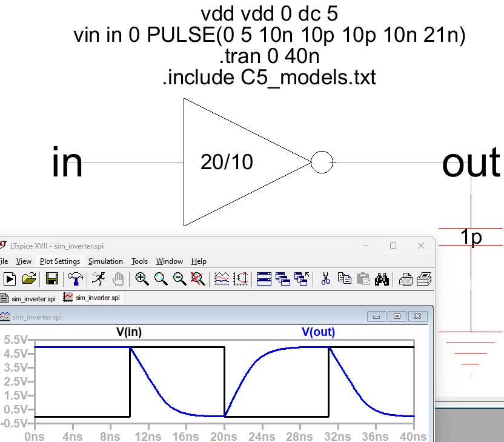Image resolution: width=504 pixels, height=442 pixels.
Task: Click the Run simulation icon
Action: [x=9, y=279]
